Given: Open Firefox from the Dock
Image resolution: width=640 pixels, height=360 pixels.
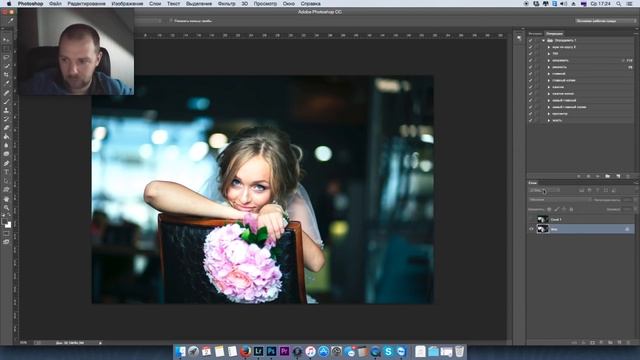Looking at the screenshot, I should tap(245, 351).
